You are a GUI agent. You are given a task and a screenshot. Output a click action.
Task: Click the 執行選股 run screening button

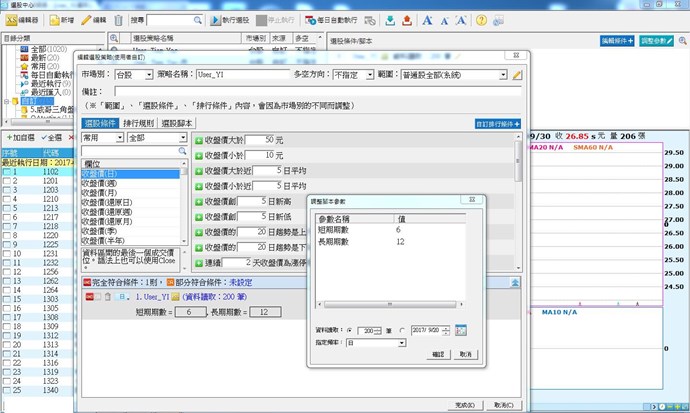pos(232,20)
